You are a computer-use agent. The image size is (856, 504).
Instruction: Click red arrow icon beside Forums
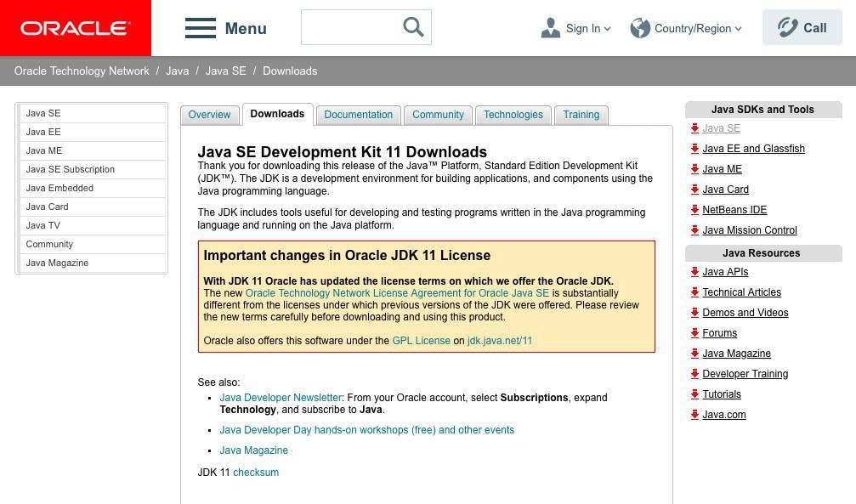coord(694,333)
